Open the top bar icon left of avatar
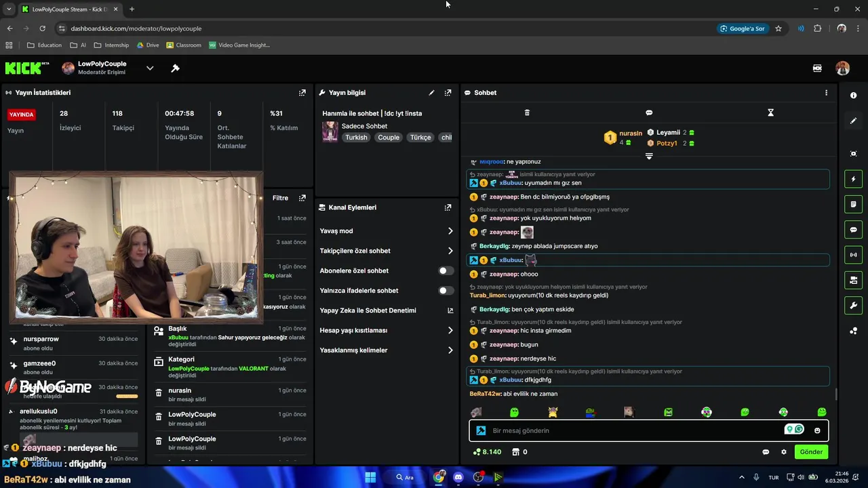This screenshot has width=868, height=488. click(817, 68)
